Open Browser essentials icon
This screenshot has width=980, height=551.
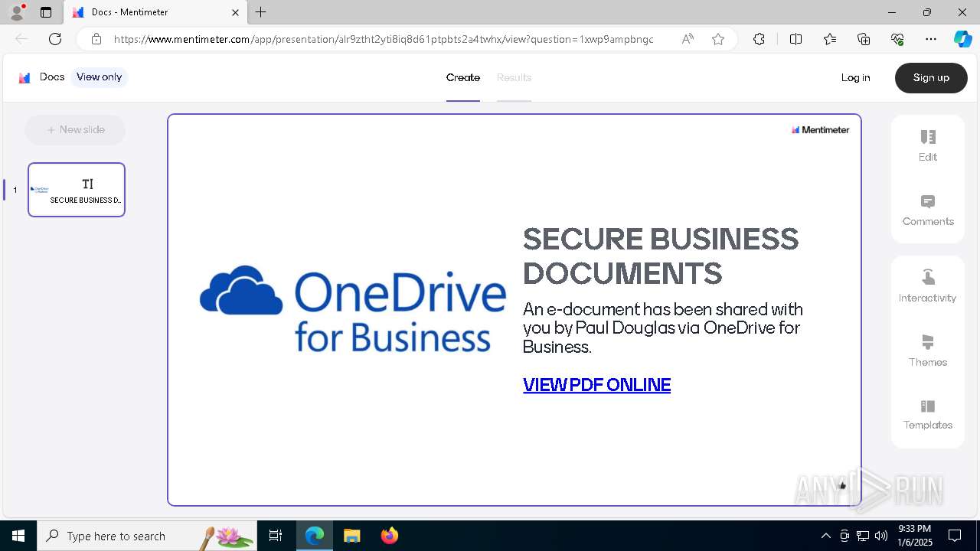click(897, 39)
